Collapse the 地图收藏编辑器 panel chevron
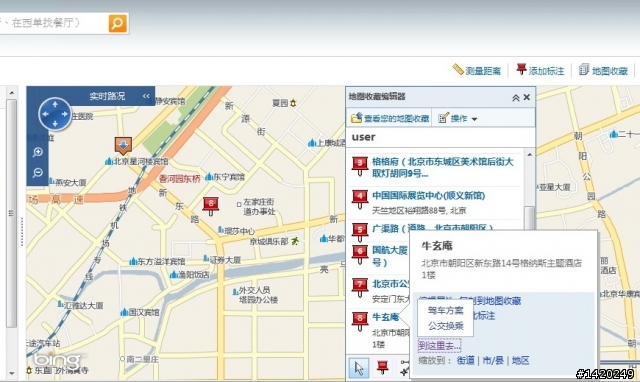The image size is (640, 382). click(516, 98)
